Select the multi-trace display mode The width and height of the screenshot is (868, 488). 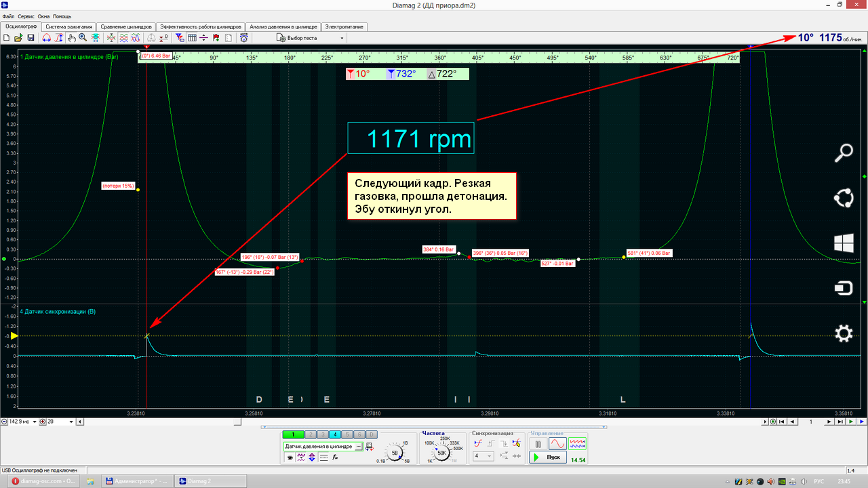(577, 443)
